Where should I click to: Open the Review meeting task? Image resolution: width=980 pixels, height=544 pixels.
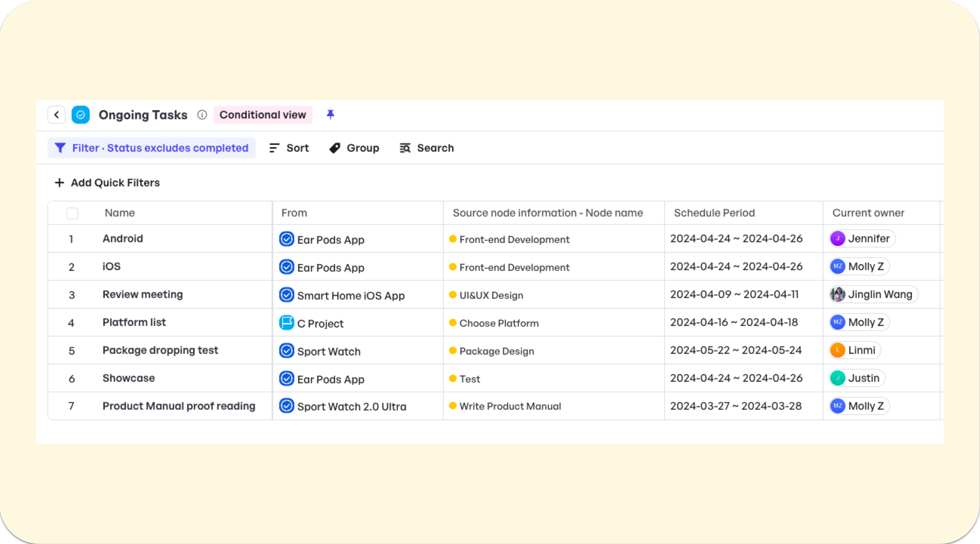pos(143,295)
